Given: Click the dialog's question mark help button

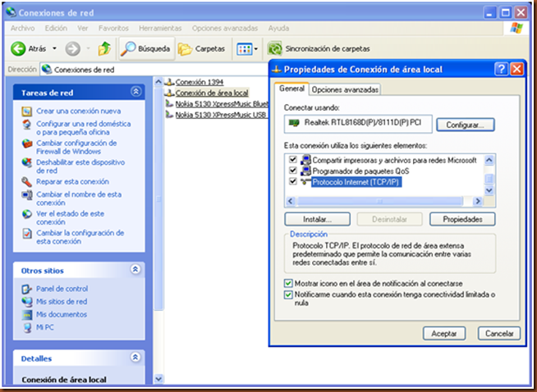Looking at the screenshot, I should click(x=501, y=69).
